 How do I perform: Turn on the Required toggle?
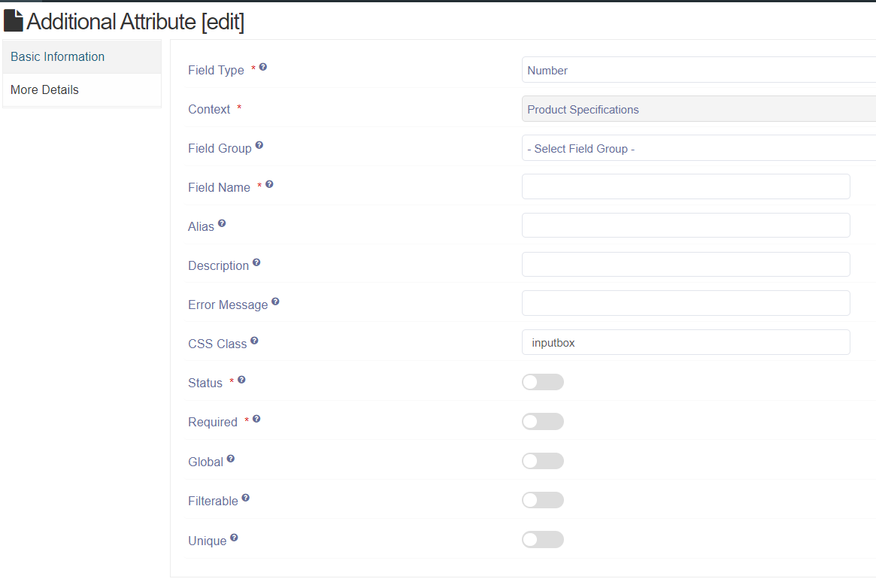click(542, 421)
